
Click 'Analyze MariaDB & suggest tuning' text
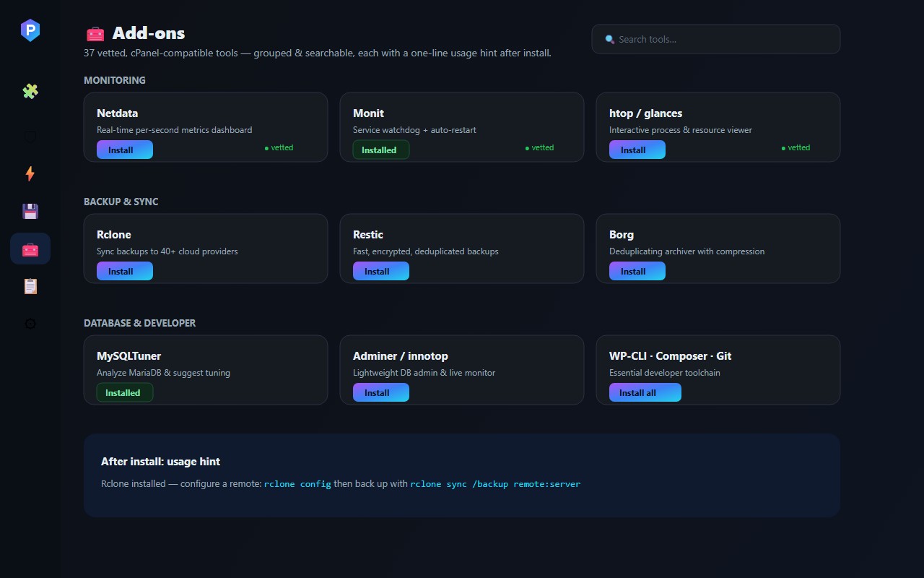(x=163, y=373)
